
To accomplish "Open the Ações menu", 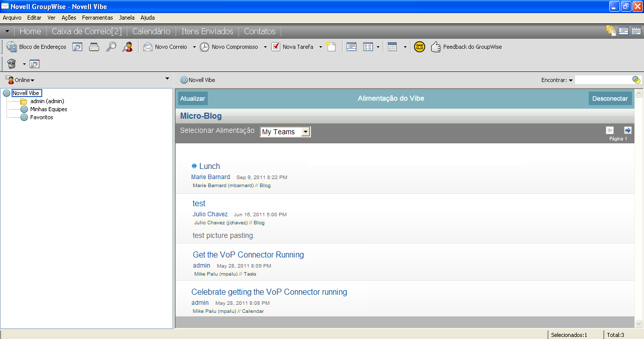I will (x=69, y=18).
